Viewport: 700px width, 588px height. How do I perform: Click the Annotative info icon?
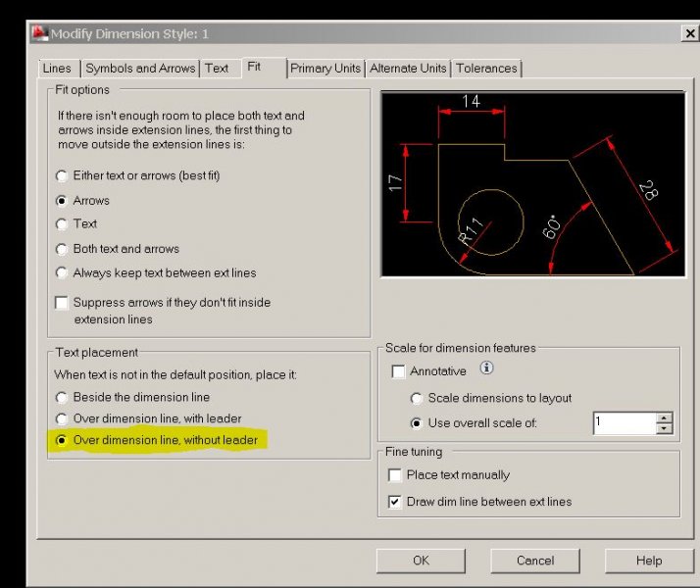(486, 368)
